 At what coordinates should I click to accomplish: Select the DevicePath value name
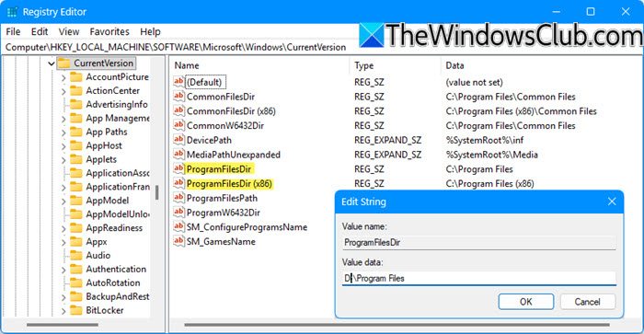point(209,140)
